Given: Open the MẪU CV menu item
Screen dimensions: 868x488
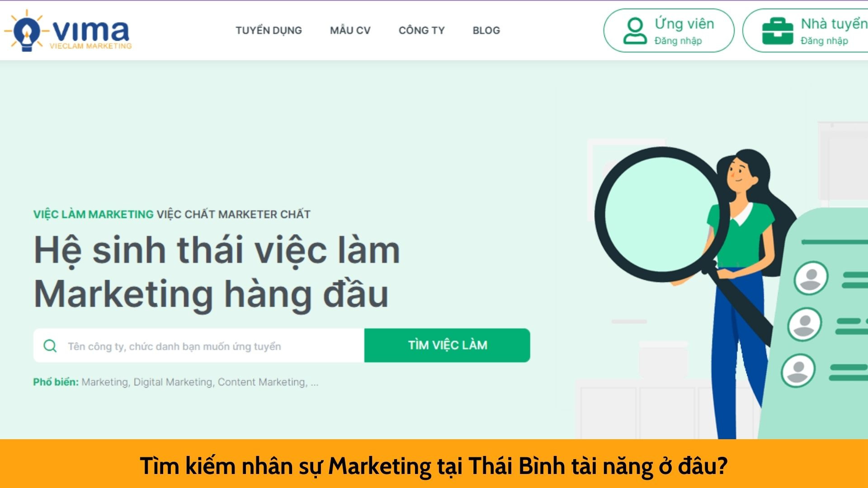Looking at the screenshot, I should (350, 30).
